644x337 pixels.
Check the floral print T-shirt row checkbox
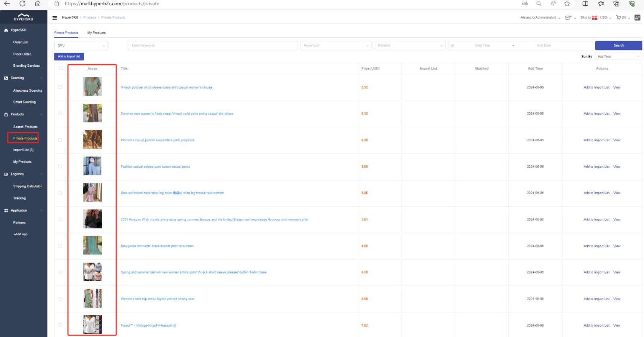tap(60, 272)
